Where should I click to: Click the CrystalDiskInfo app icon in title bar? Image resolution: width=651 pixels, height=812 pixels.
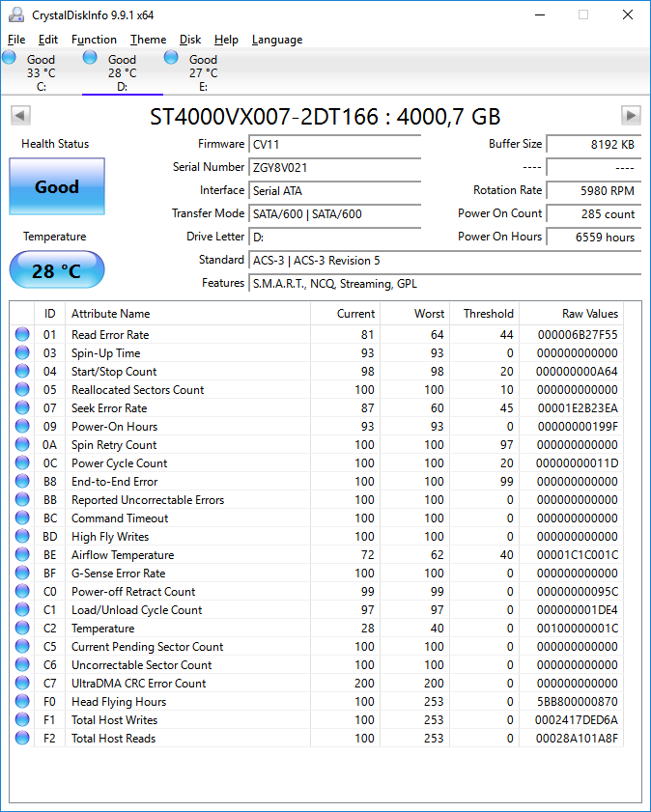(16, 15)
